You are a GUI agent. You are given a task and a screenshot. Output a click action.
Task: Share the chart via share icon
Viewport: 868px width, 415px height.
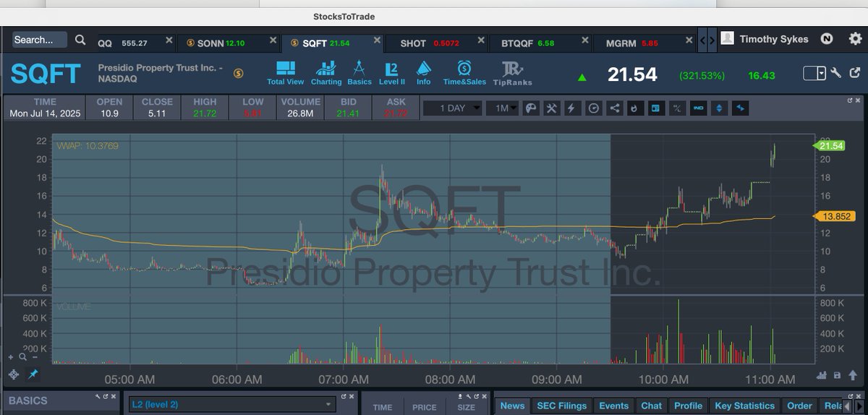pyautogui.click(x=615, y=108)
